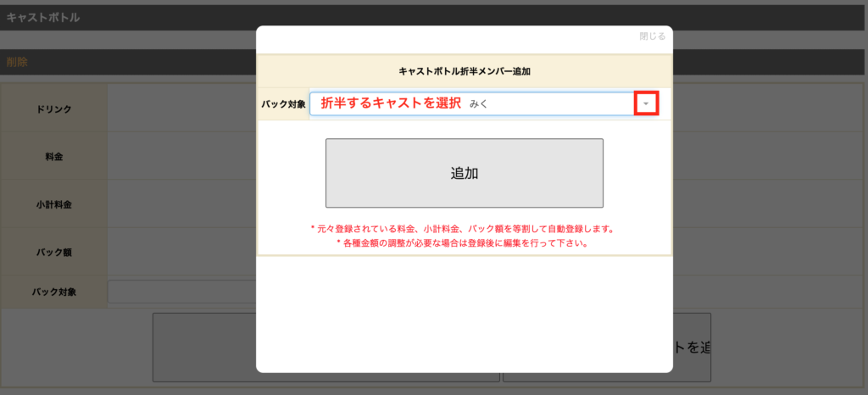The width and height of the screenshot is (868, 395).
Task: Click the バック対象 input field in background form
Action: [181, 292]
